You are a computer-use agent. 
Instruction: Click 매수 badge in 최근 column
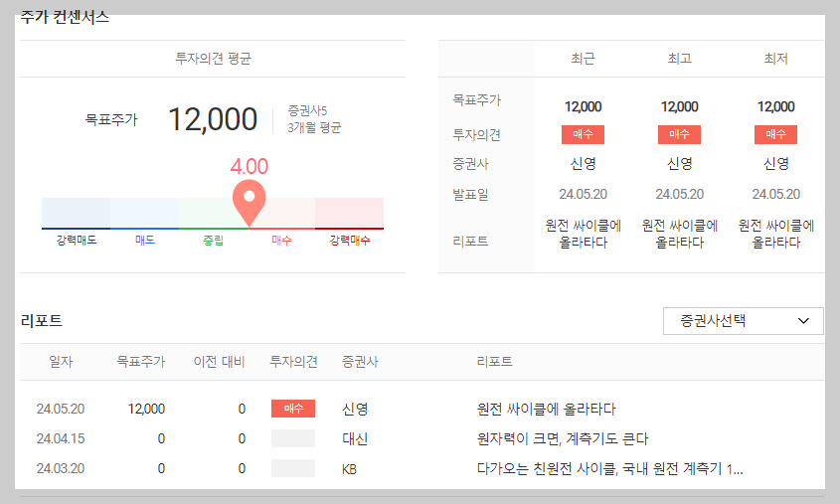pos(583,134)
